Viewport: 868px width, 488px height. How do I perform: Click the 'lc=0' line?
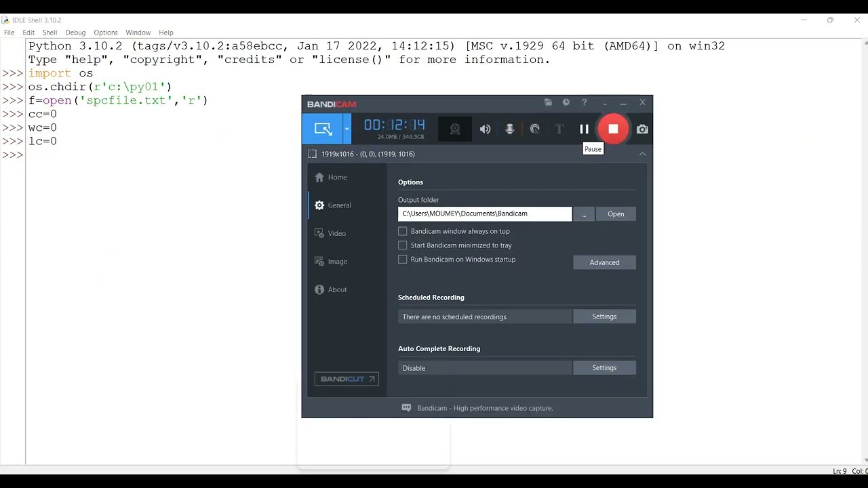pos(43,141)
